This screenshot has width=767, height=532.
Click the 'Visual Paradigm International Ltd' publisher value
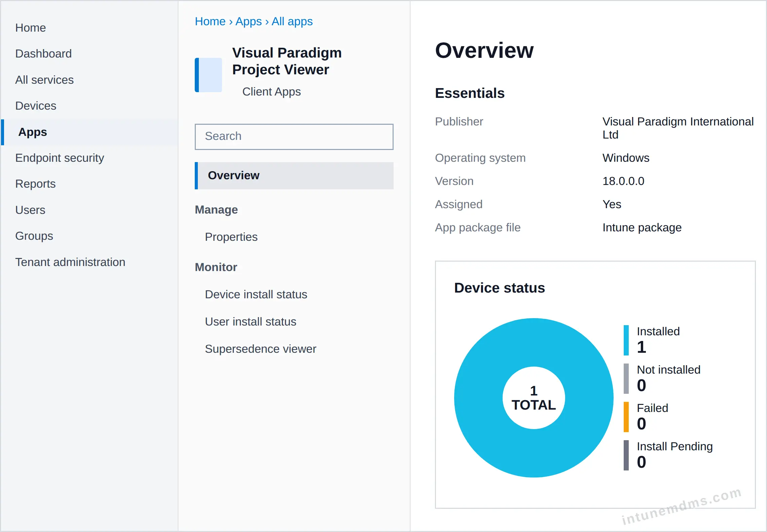[x=678, y=128]
